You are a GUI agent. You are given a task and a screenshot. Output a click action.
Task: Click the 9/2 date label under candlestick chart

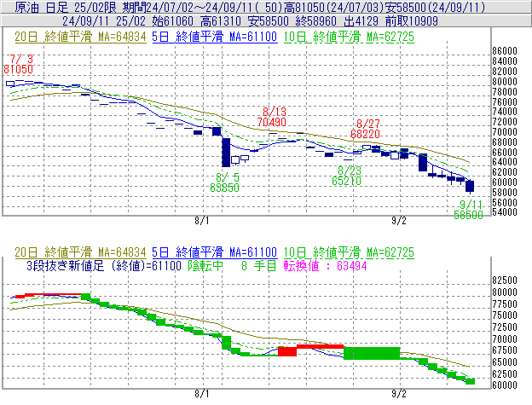coord(399,221)
